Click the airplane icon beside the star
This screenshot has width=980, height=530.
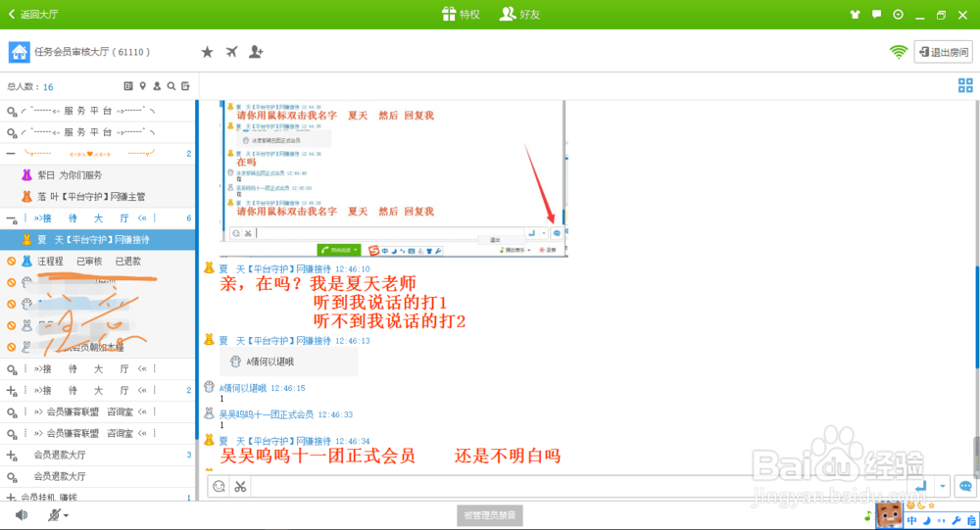(231, 52)
